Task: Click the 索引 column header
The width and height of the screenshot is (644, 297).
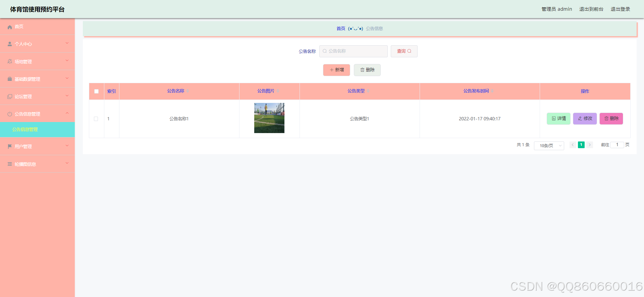Action: pyautogui.click(x=111, y=91)
